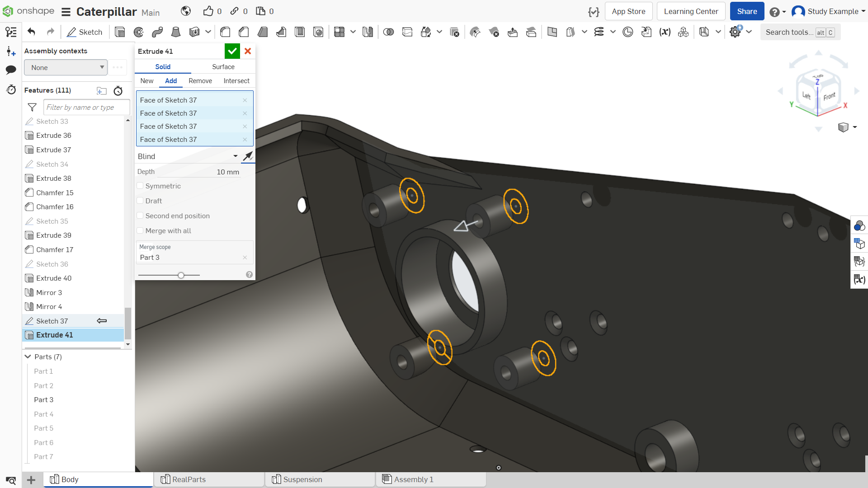Enable the Symmetric checkbox
The height and width of the screenshot is (488, 868).
[140, 186]
